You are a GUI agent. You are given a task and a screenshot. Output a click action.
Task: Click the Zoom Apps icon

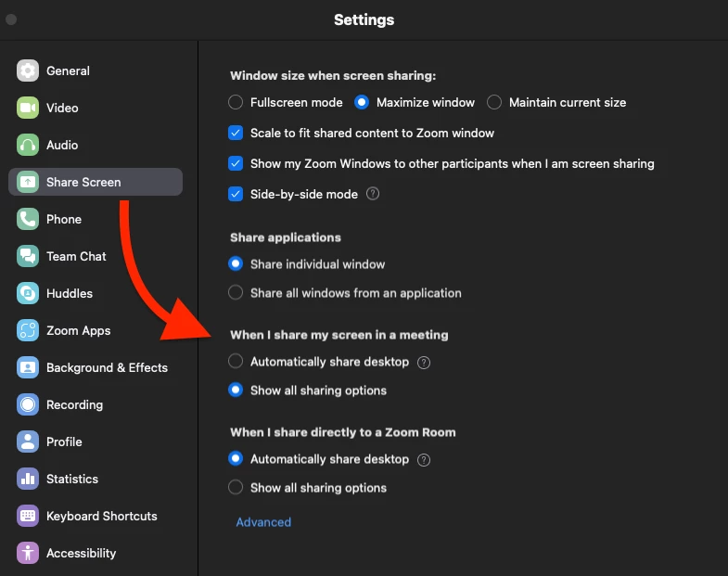tap(28, 331)
